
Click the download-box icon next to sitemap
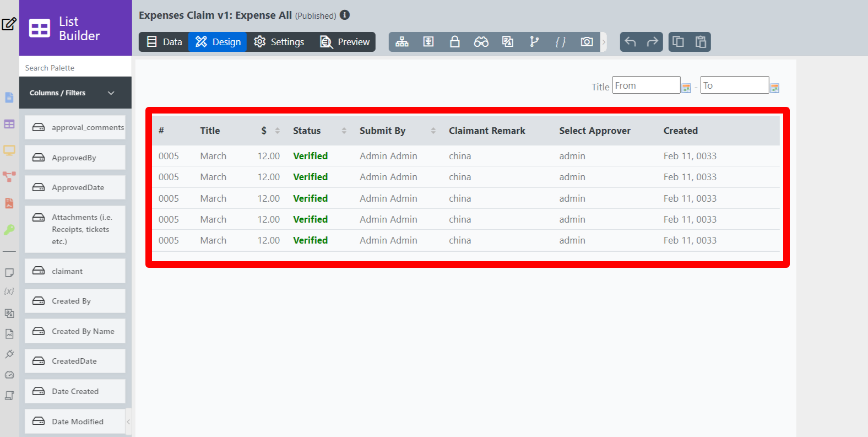point(428,42)
